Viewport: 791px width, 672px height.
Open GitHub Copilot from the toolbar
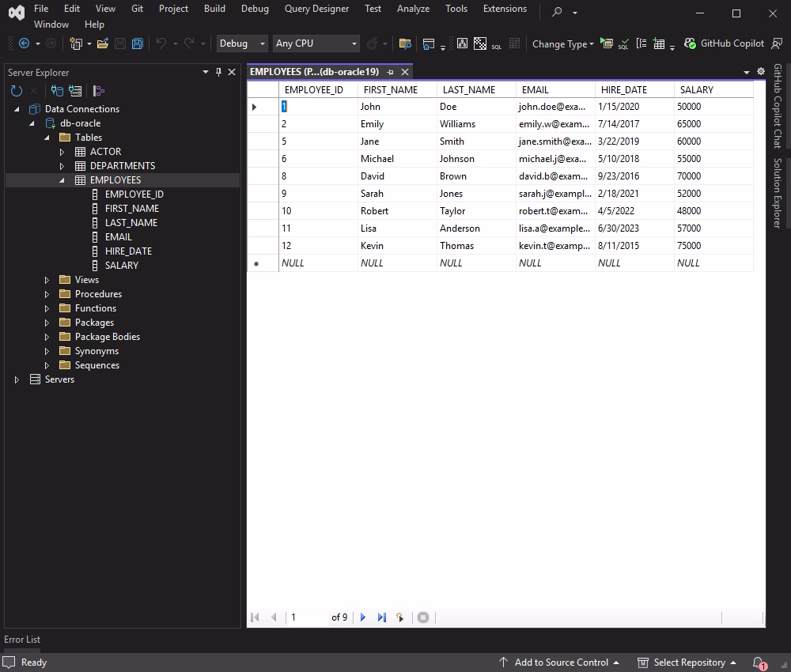click(x=719, y=43)
